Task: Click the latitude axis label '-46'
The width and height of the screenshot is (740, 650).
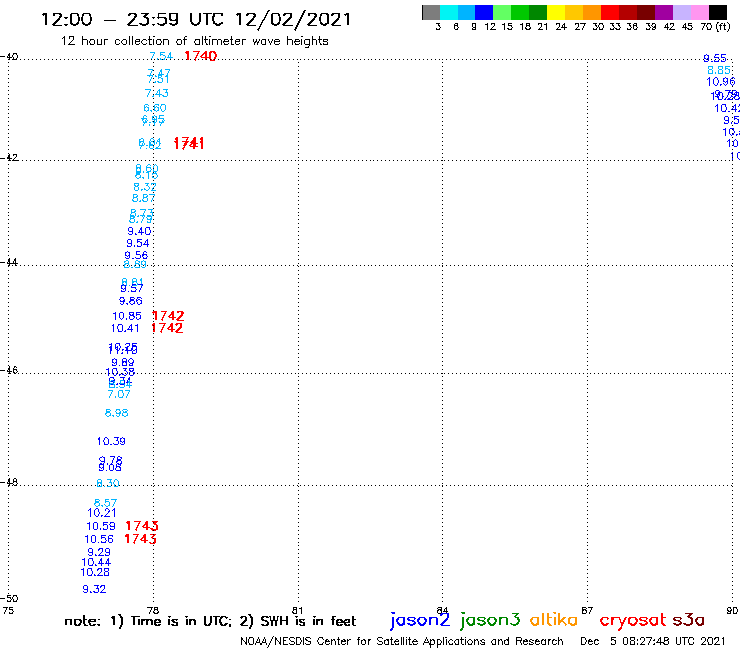Action: click(x=9, y=370)
